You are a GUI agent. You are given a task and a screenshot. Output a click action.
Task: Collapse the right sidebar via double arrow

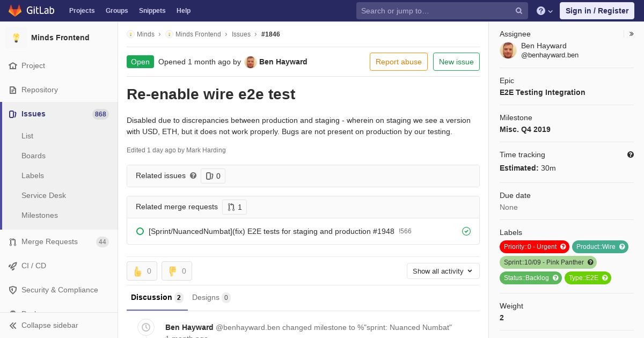(632, 34)
